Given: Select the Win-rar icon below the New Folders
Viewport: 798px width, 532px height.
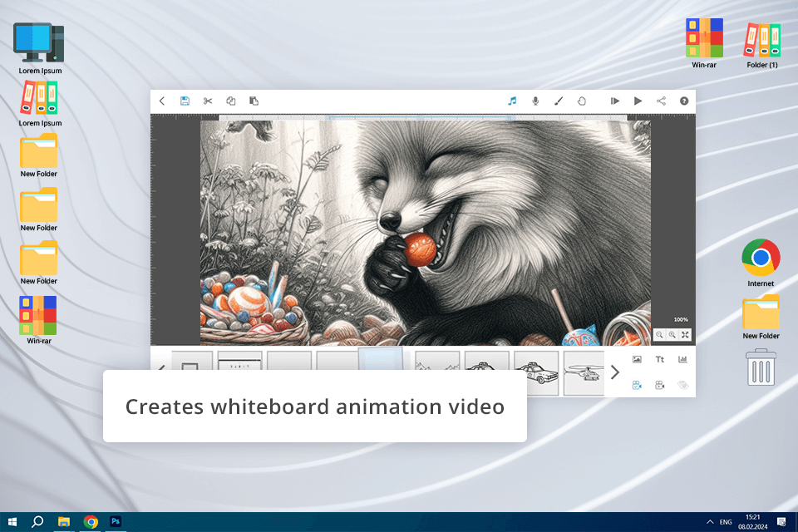Looking at the screenshot, I should click(x=39, y=320).
